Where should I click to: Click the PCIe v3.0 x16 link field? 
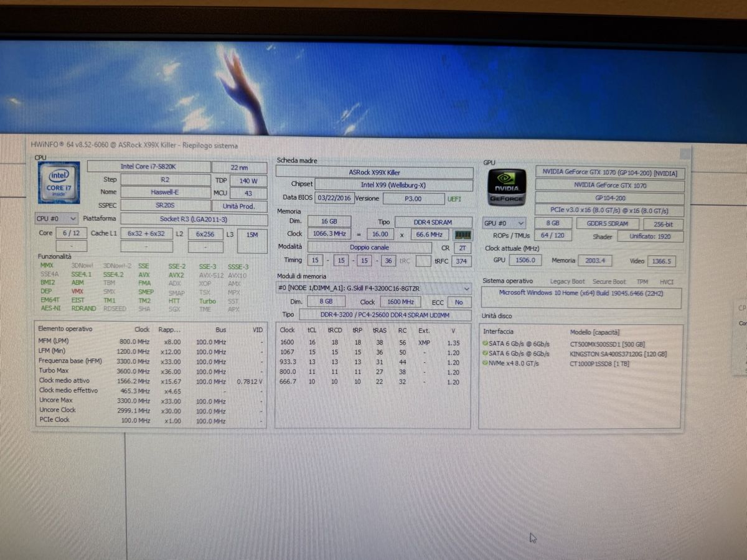coord(610,210)
